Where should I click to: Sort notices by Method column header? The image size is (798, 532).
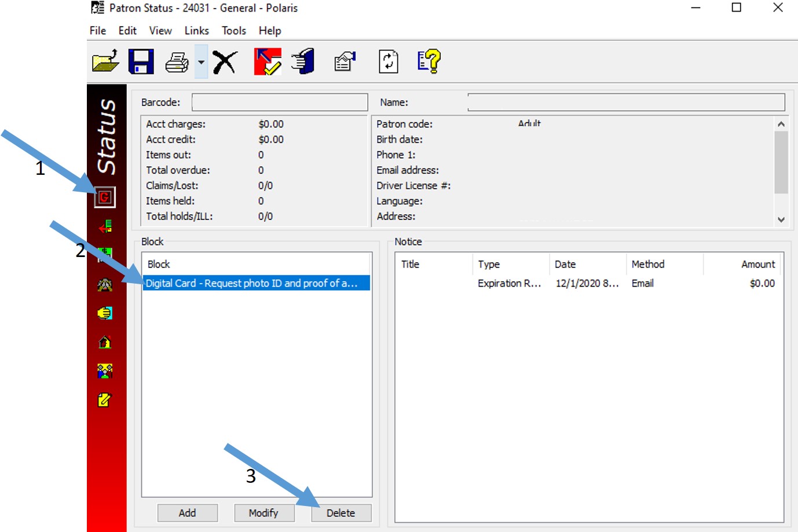(x=665, y=264)
